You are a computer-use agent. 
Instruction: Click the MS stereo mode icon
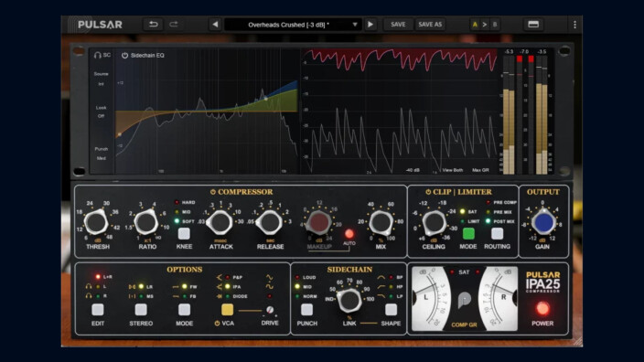[x=133, y=296]
